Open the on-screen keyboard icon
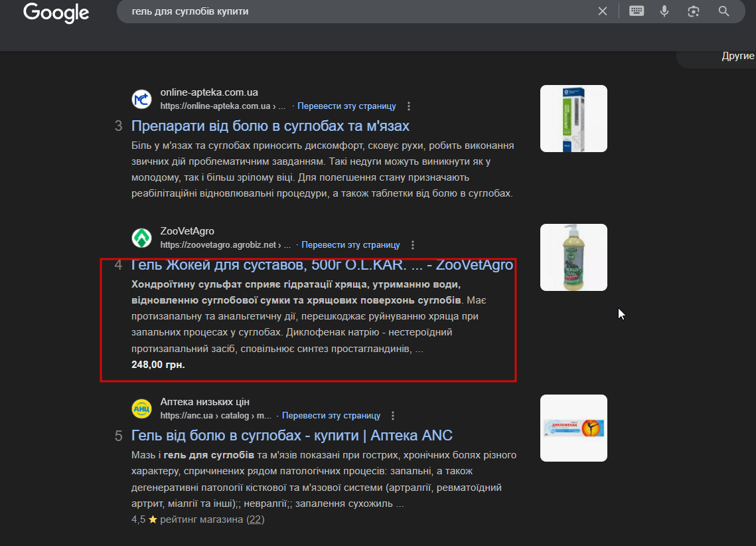This screenshot has width=756, height=546. pyautogui.click(x=637, y=11)
